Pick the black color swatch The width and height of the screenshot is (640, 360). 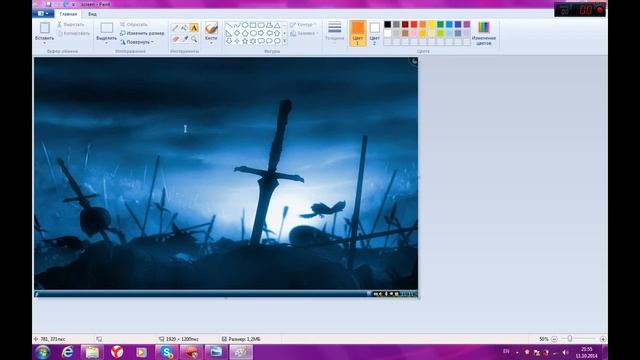pos(388,24)
